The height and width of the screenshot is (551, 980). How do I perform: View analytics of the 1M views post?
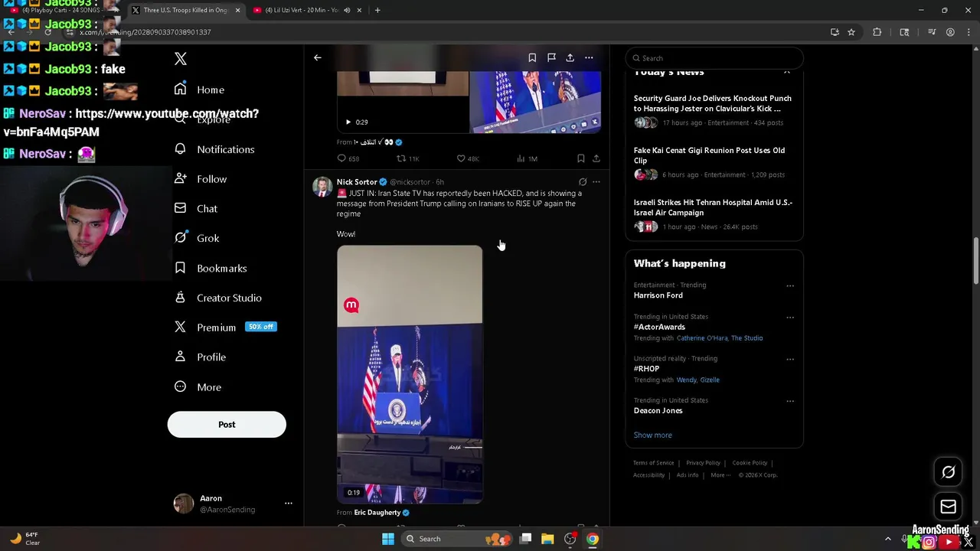coord(527,158)
